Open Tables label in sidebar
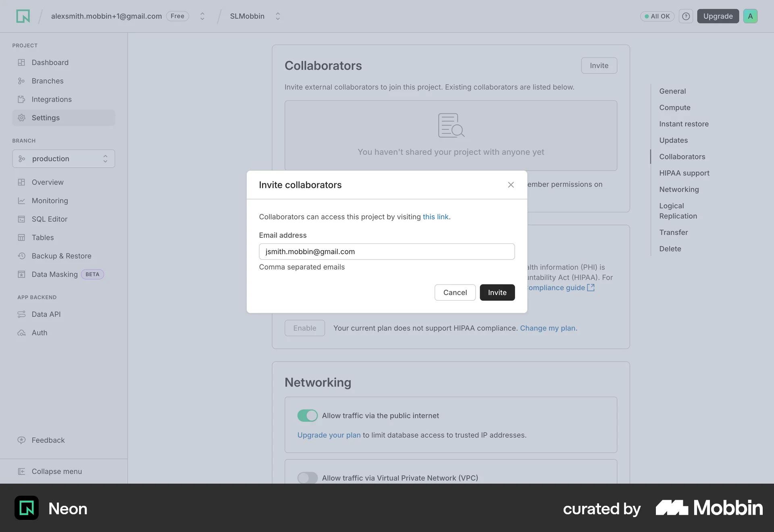Image resolution: width=774 pixels, height=532 pixels. click(x=43, y=238)
